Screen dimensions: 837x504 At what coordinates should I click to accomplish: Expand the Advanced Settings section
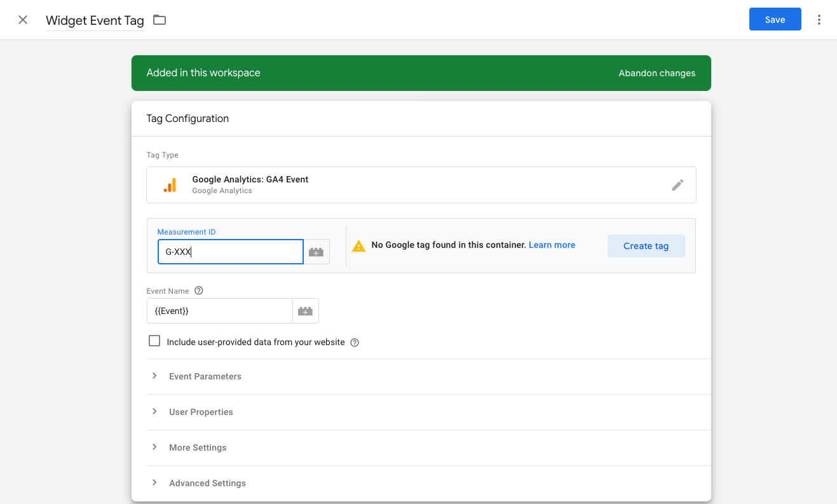[x=207, y=483]
